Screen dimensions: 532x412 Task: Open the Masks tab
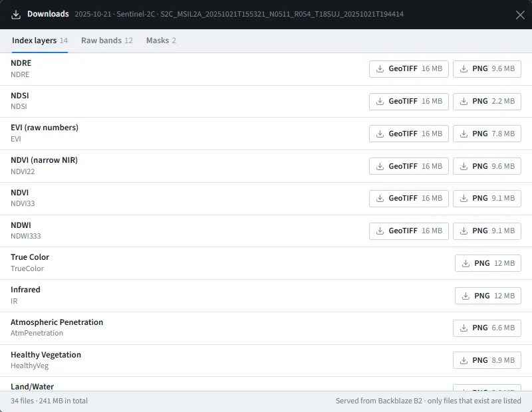(161, 41)
